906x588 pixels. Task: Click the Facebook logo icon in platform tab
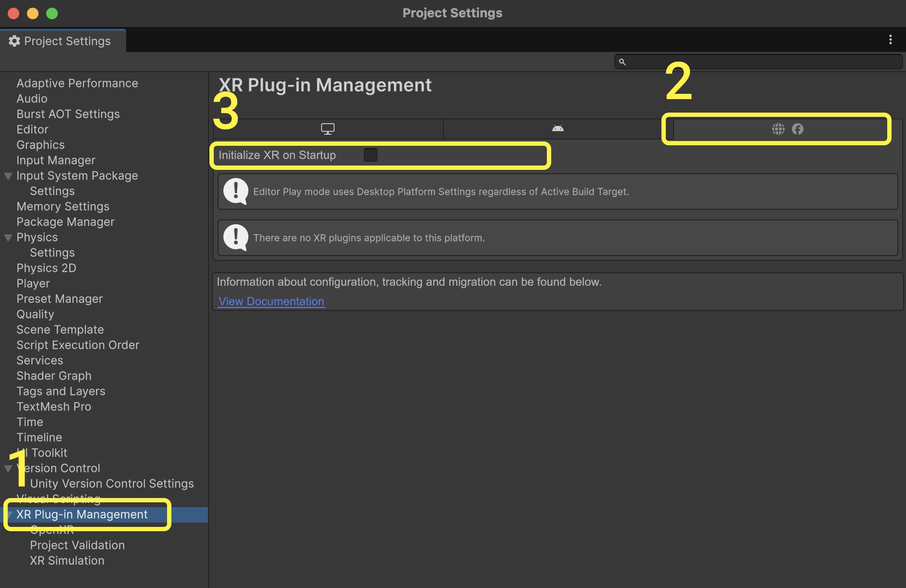tap(798, 129)
